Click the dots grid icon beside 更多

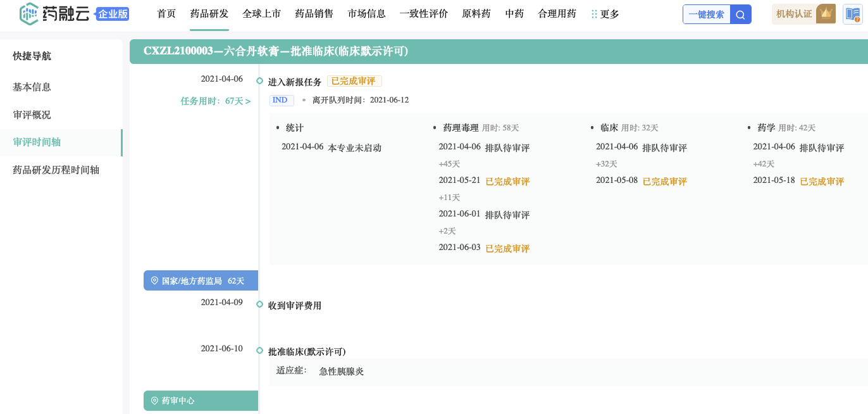(593, 14)
